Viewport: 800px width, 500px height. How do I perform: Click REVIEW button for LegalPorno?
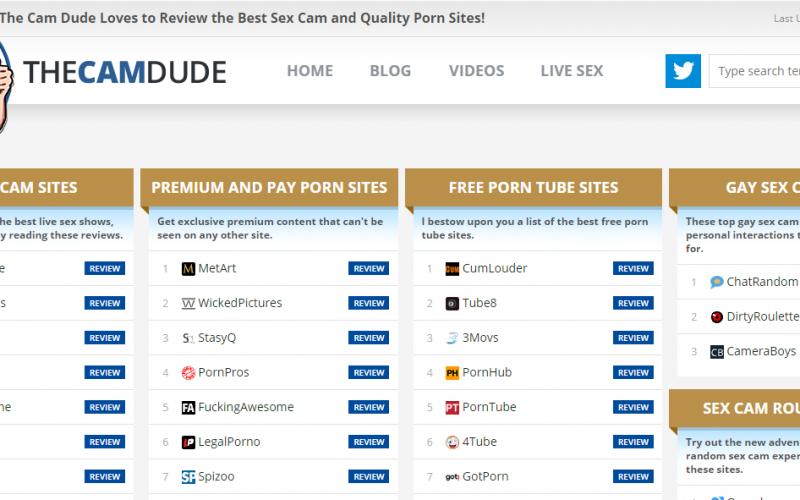(x=368, y=442)
